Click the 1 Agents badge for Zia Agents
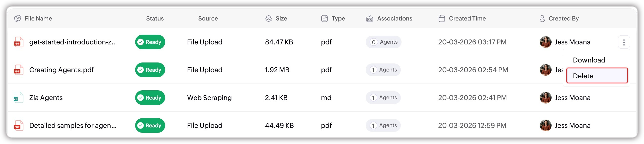The height and width of the screenshot is (144, 644). tap(383, 97)
